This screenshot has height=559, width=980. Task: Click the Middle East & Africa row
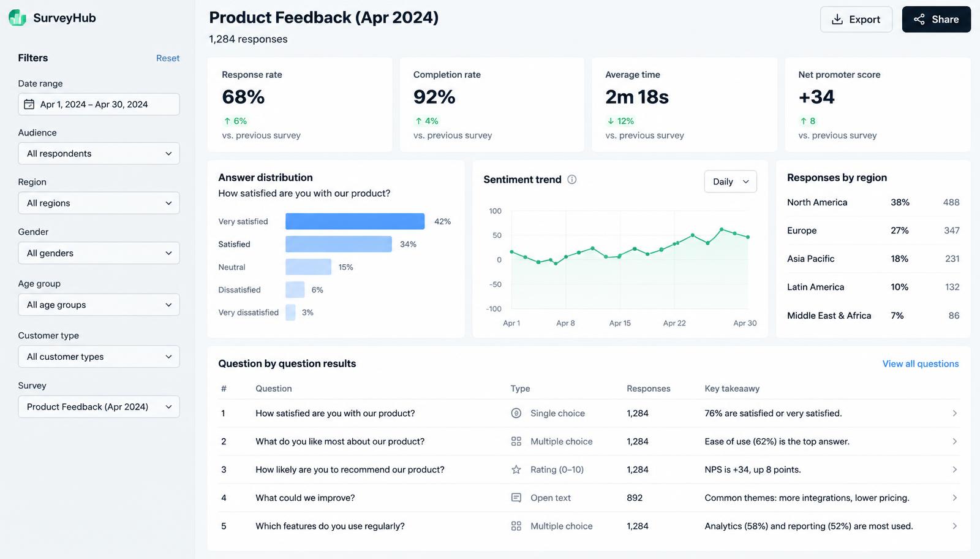coord(873,316)
